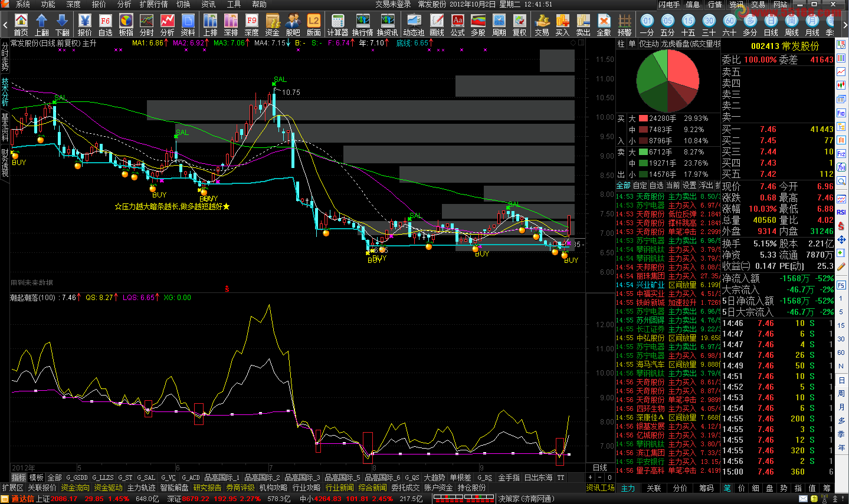Click the 闪电手 quick trade button
The height and width of the screenshot is (504, 849).
(x=669, y=4)
